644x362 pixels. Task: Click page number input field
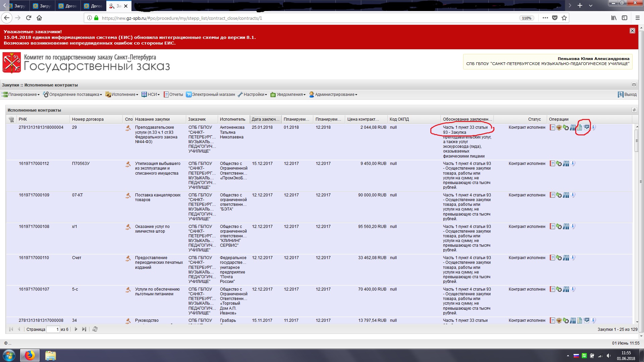point(53,329)
